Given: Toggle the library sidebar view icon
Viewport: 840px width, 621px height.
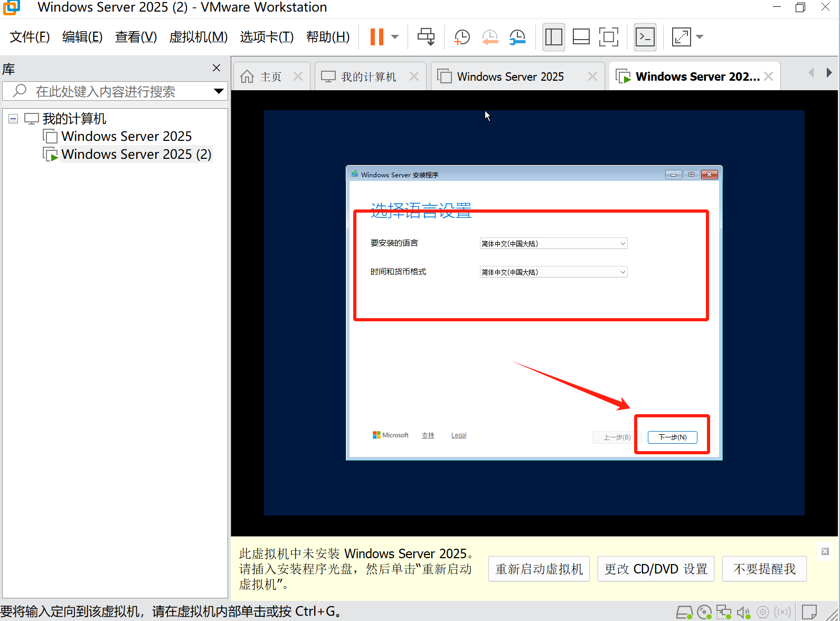Looking at the screenshot, I should (x=554, y=37).
